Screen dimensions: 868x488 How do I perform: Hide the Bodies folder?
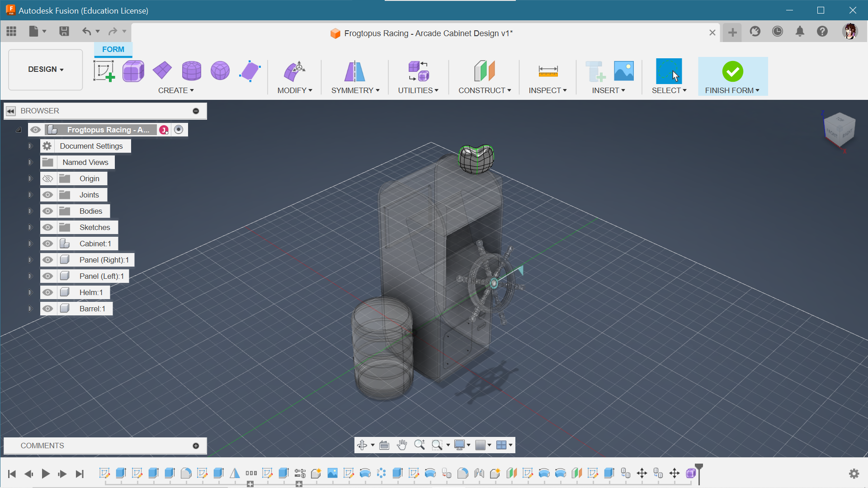pyautogui.click(x=48, y=211)
